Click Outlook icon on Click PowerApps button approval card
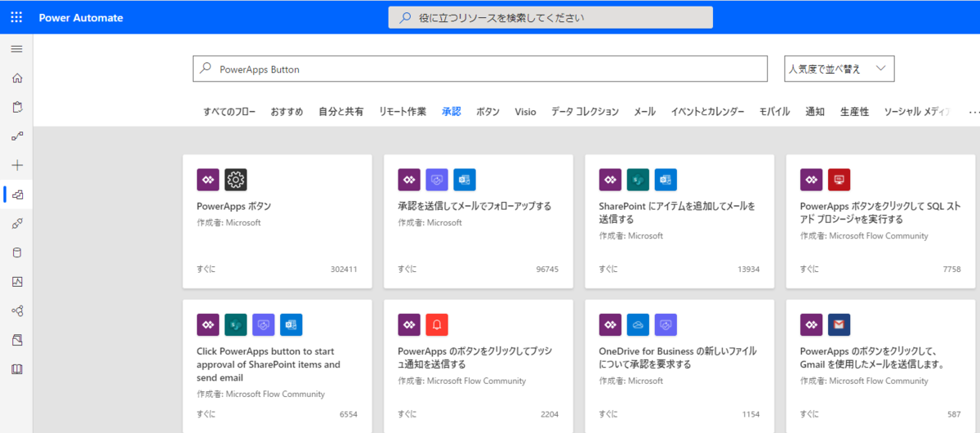 (291, 324)
